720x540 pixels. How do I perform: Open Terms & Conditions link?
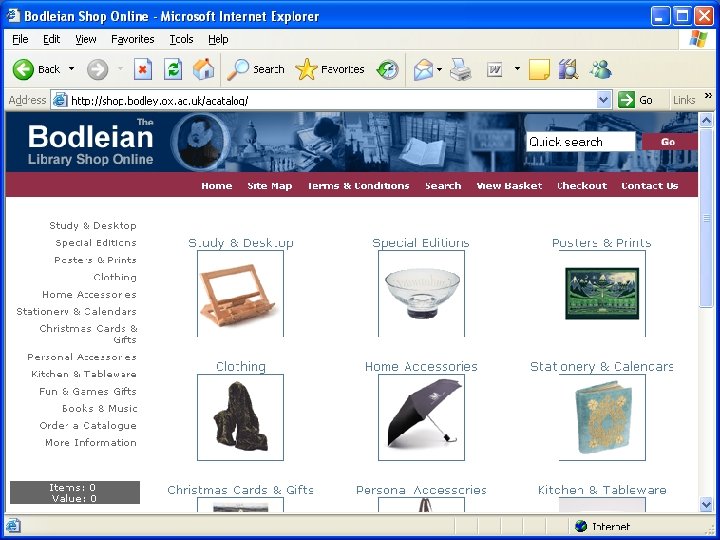[358, 186]
